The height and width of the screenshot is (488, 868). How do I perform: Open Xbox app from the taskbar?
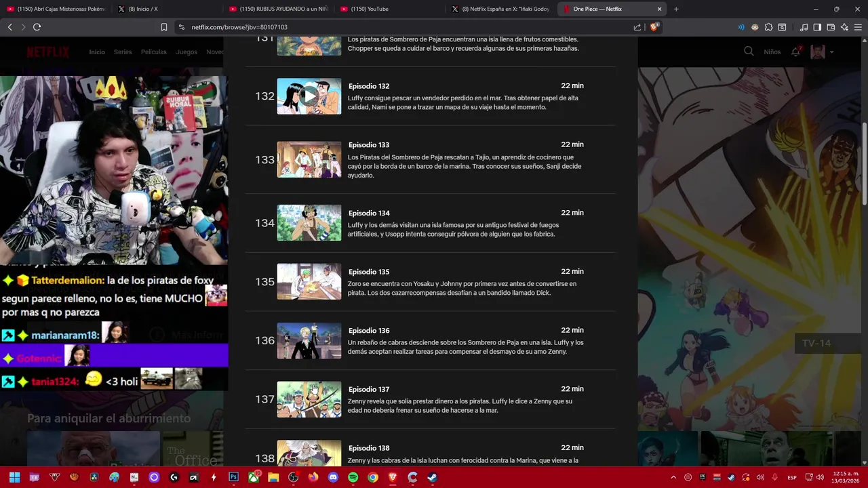[254, 477]
